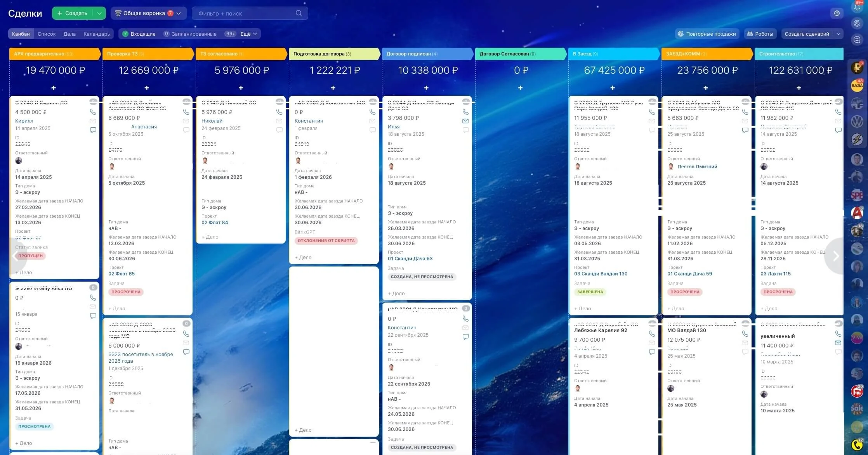Click the green Создать button

[73, 13]
